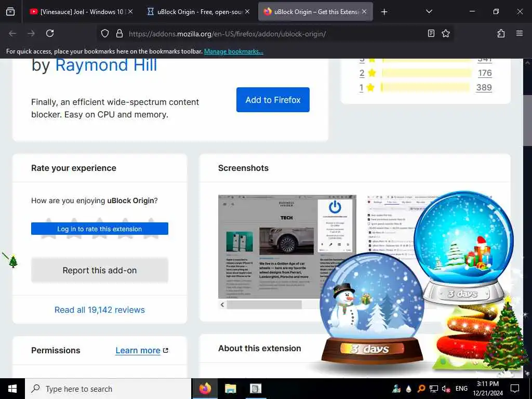Open File Explorer from the taskbar

click(x=230, y=389)
